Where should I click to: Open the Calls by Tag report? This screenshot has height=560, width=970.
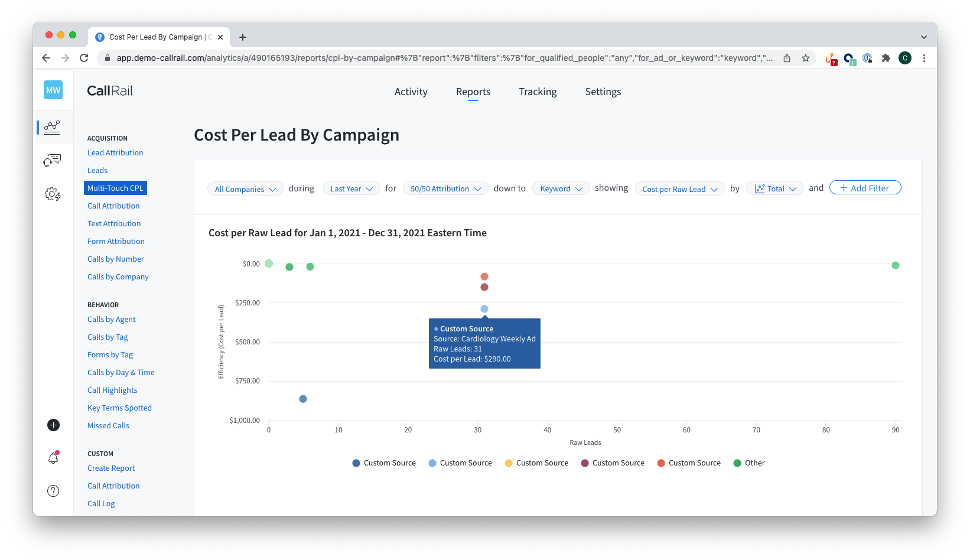[108, 337]
